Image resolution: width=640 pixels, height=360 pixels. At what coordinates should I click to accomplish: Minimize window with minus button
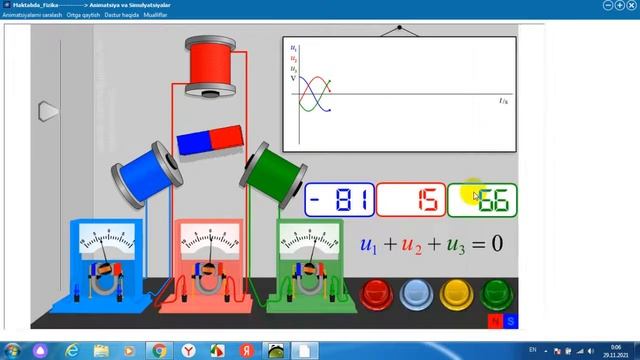coord(608,5)
